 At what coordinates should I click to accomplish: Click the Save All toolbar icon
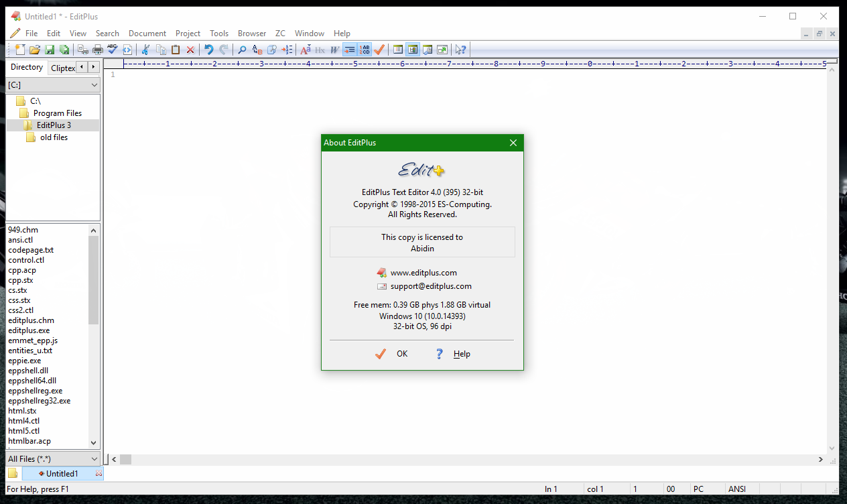pos(65,49)
